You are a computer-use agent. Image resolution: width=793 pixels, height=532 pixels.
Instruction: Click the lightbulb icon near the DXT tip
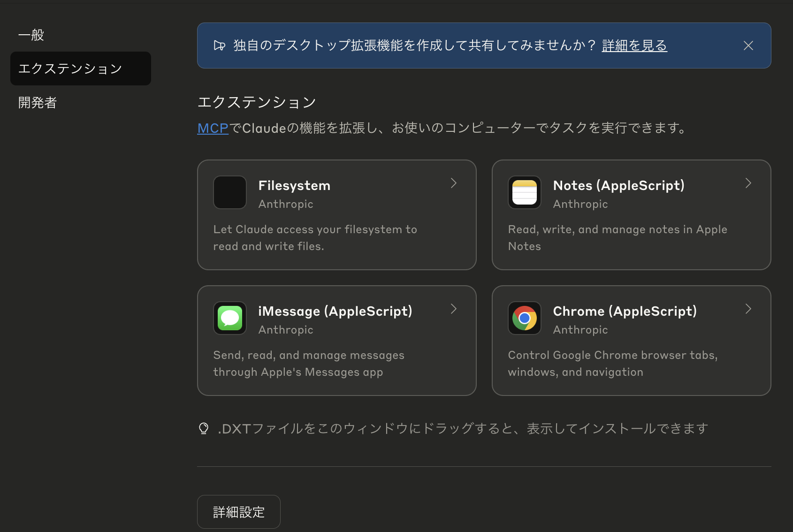(x=204, y=427)
